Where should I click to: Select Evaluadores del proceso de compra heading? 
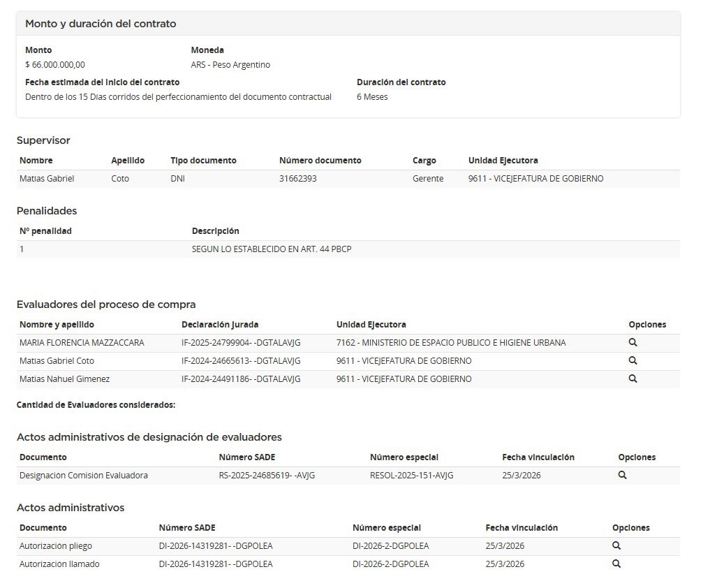[106, 304]
